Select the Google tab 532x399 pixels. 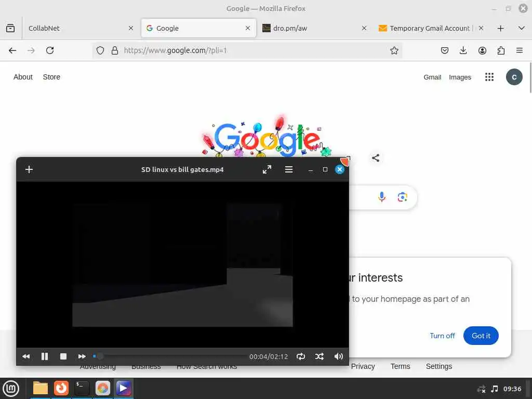[x=198, y=28]
